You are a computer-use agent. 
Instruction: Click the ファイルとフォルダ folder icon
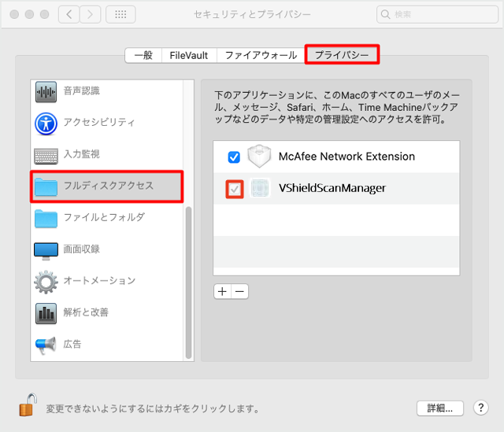click(x=46, y=219)
